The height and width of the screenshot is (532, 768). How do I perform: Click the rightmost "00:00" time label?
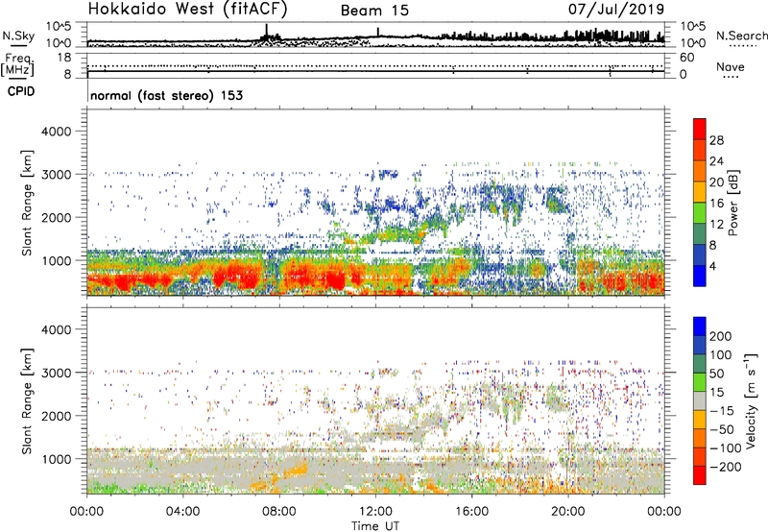click(x=664, y=512)
